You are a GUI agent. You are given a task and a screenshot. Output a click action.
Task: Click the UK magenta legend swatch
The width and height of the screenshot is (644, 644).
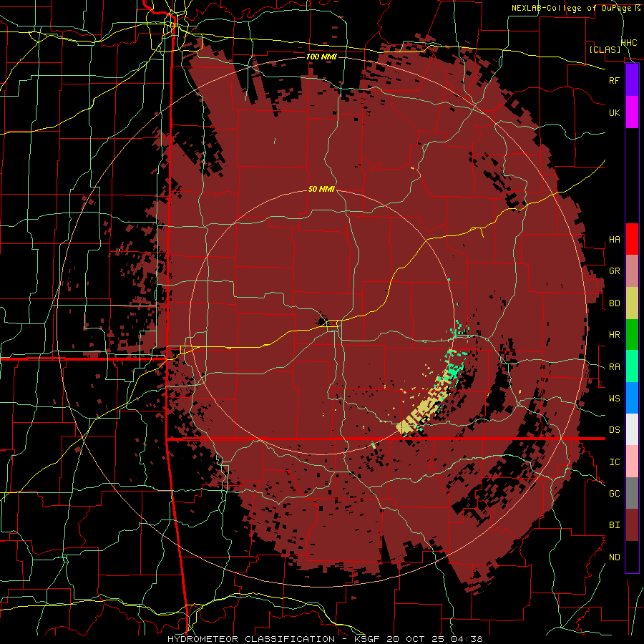click(632, 112)
